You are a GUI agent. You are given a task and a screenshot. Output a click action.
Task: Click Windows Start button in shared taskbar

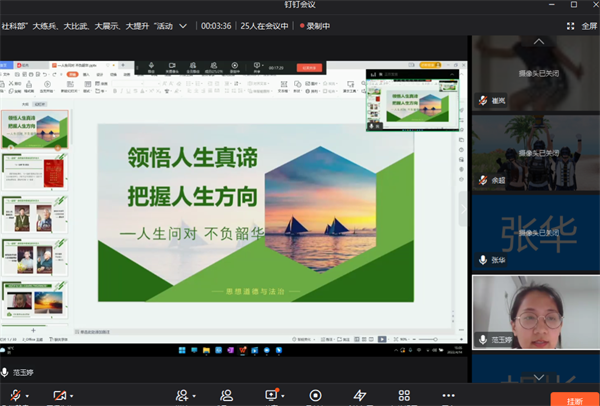[x=182, y=350]
